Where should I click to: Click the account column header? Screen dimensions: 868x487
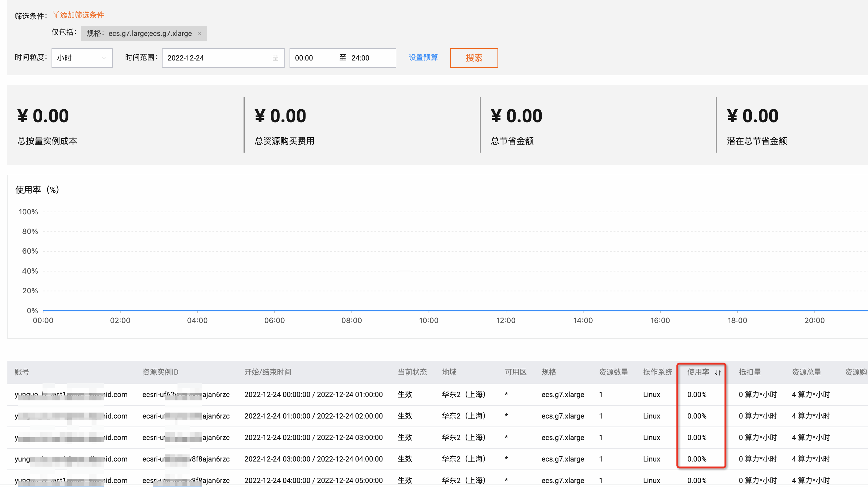coord(22,372)
